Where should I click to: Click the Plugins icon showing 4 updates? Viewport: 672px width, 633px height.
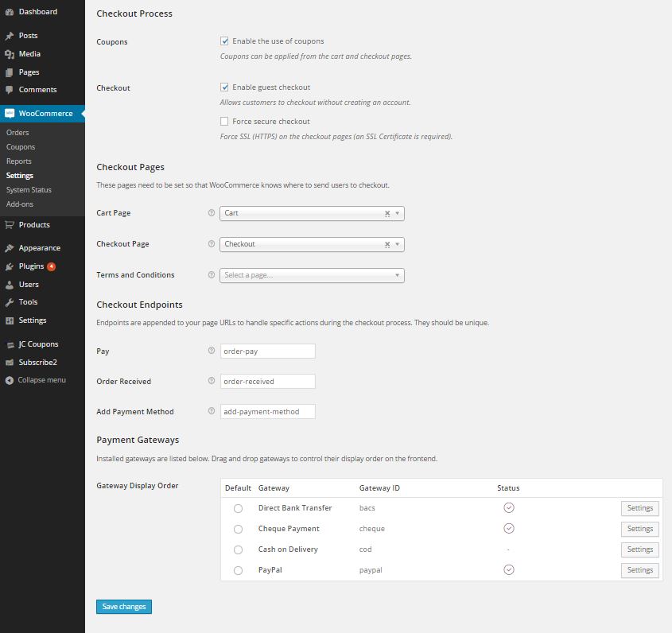(x=11, y=266)
